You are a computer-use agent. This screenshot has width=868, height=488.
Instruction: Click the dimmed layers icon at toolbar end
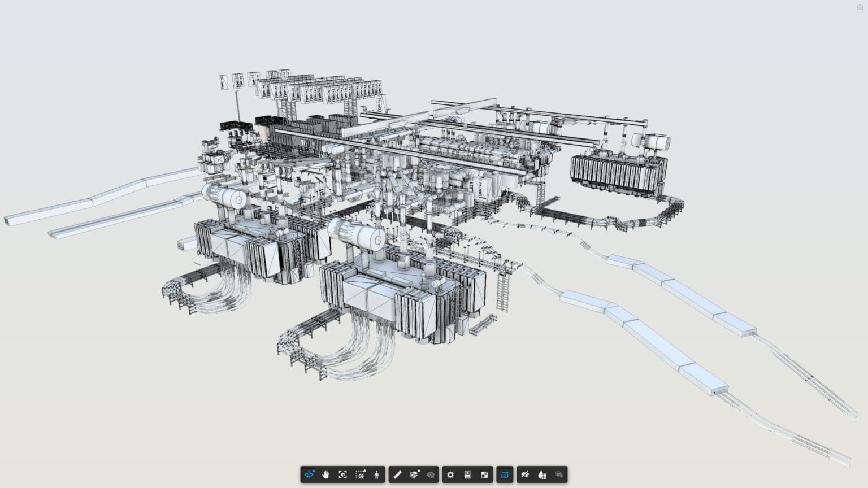[x=559, y=474]
